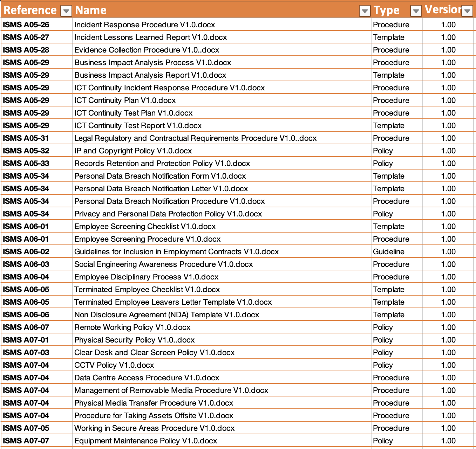This screenshot has height=449, width=476.
Task: Select cell ISMS A06-03
Action: pos(37,264)
